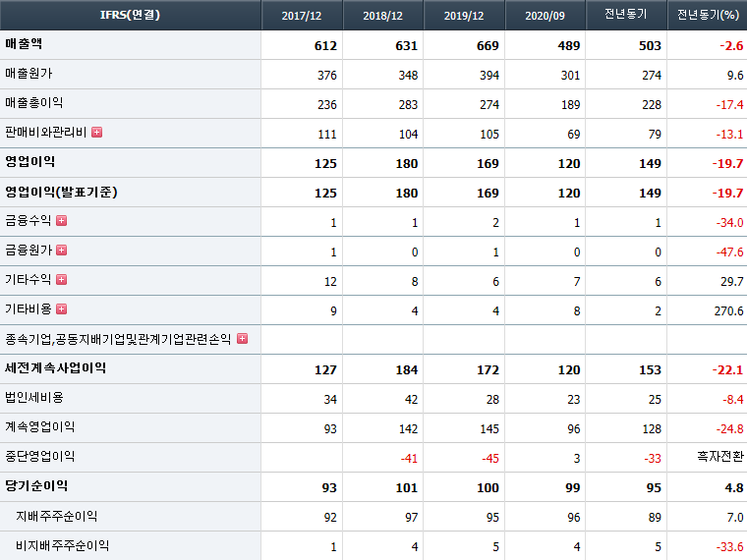Viewport: 747px width, 560px height.
Task: Expand the 금융원가 row plus icon
Action: click(x=62, y=250)
